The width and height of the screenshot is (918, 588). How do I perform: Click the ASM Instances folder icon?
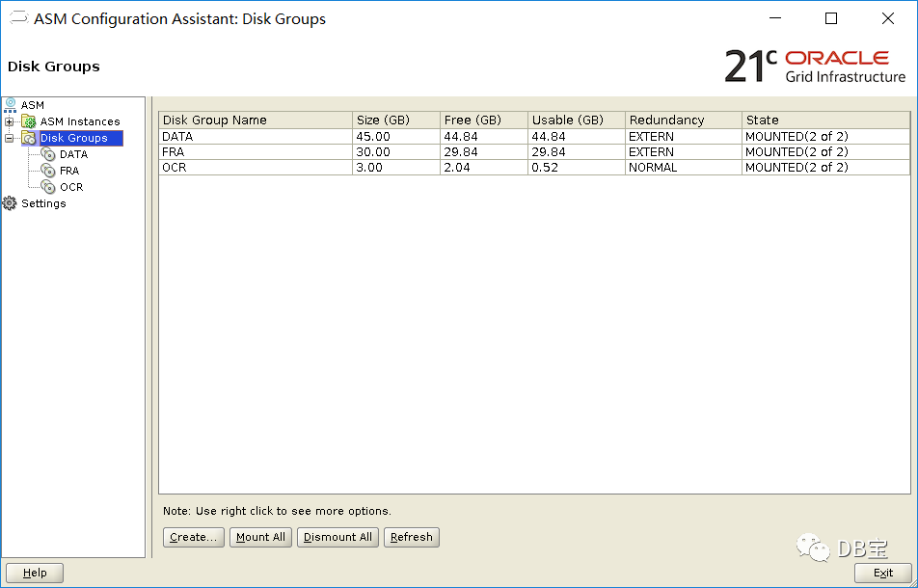(28, 121)
